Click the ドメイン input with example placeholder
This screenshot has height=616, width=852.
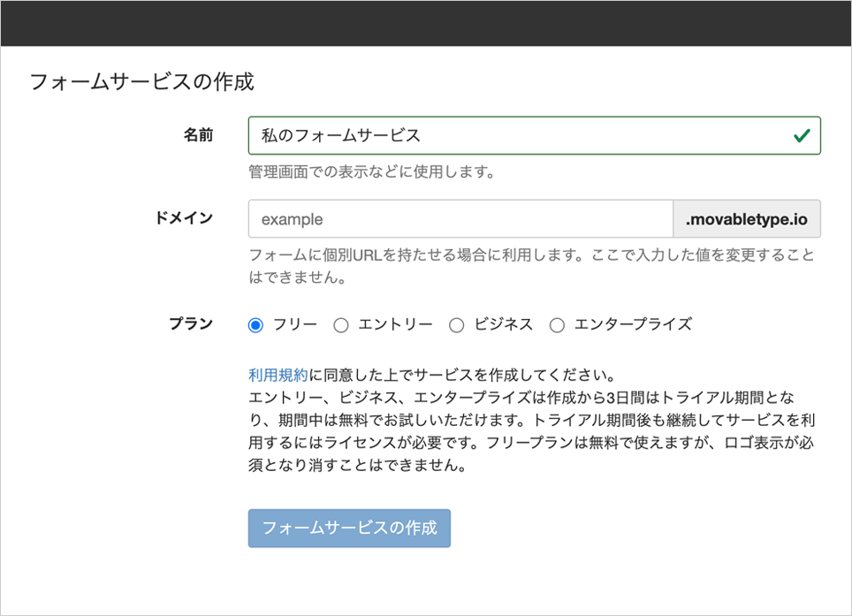coord(460,219)
